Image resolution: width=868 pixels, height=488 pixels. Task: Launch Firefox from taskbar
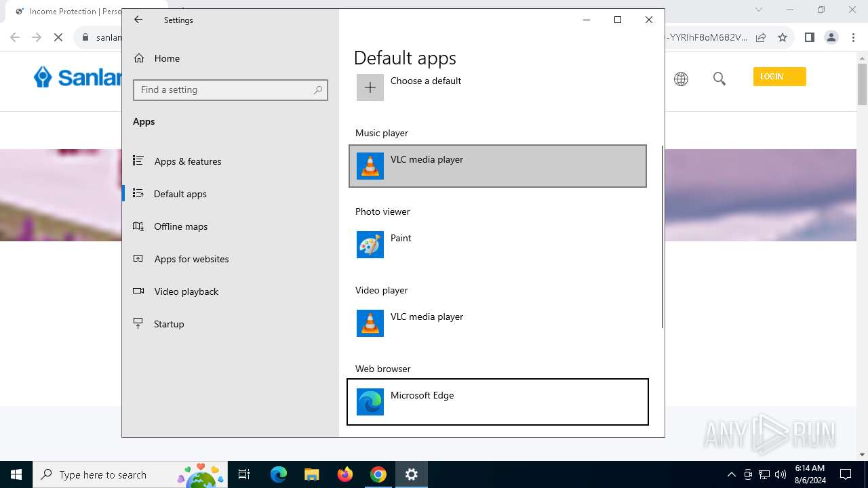(344, 474)
